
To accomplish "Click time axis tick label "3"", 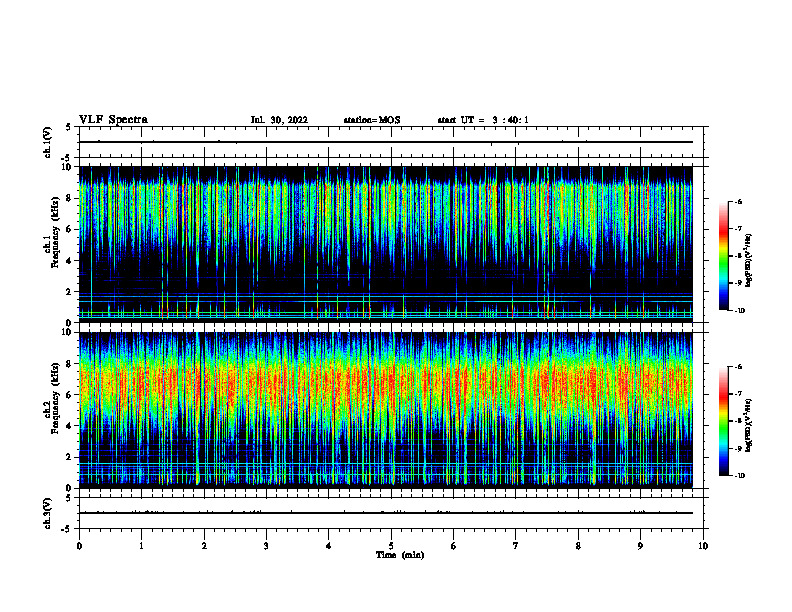I will click(x=266, y=546).
